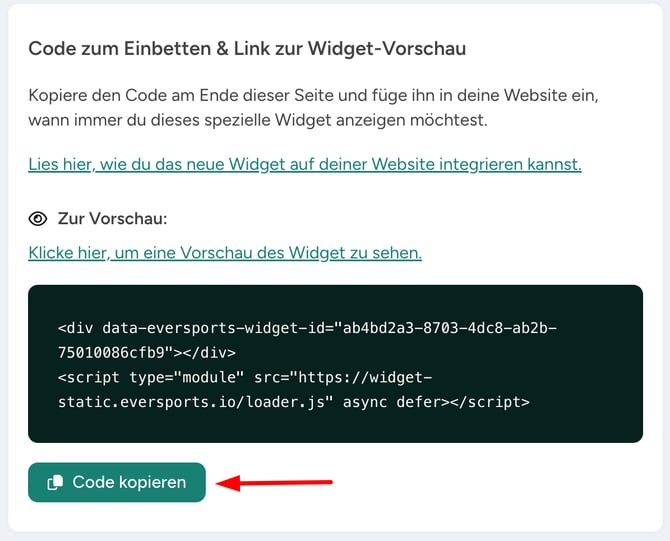This screenshot has height=541, width=670.
Task: Click the eye icon beside Zur Vorschau
Action: (38, 218)
